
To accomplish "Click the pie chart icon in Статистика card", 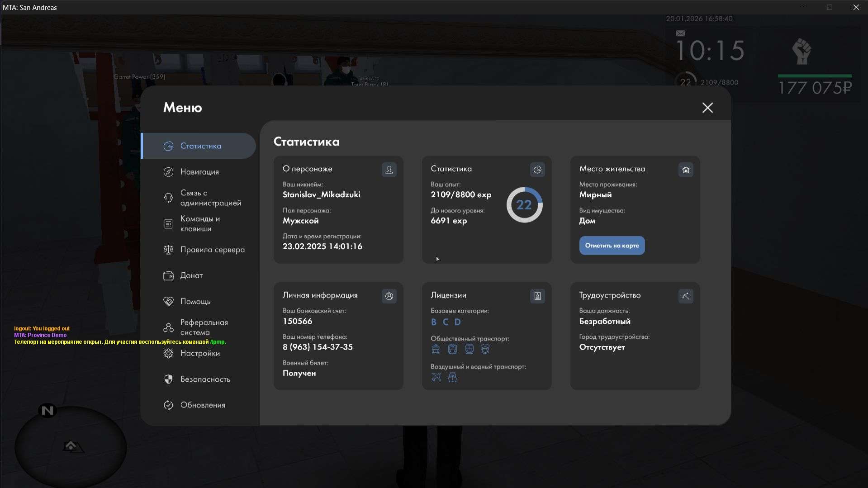I will (x=537, y=170).
